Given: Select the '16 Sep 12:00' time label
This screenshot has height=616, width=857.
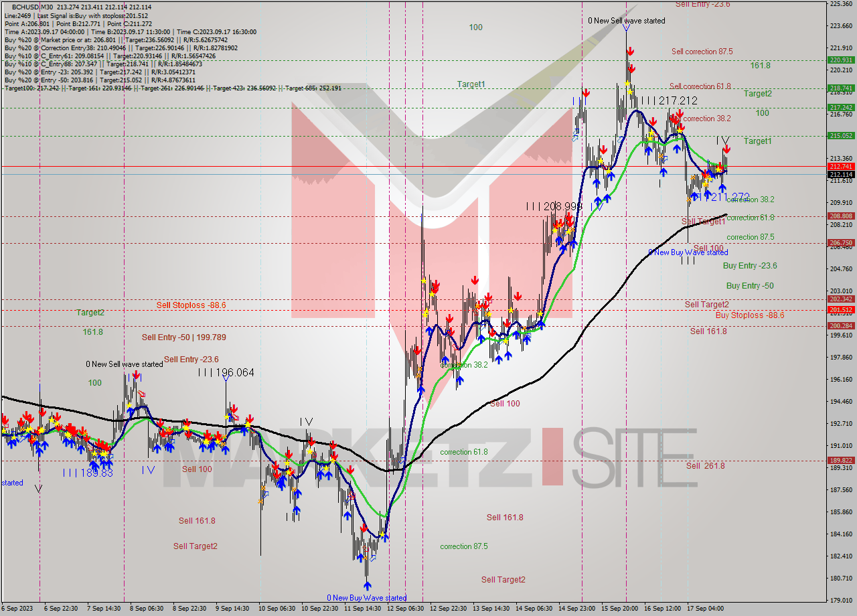Looking at the screenshot, I should (x=662, y=608).
